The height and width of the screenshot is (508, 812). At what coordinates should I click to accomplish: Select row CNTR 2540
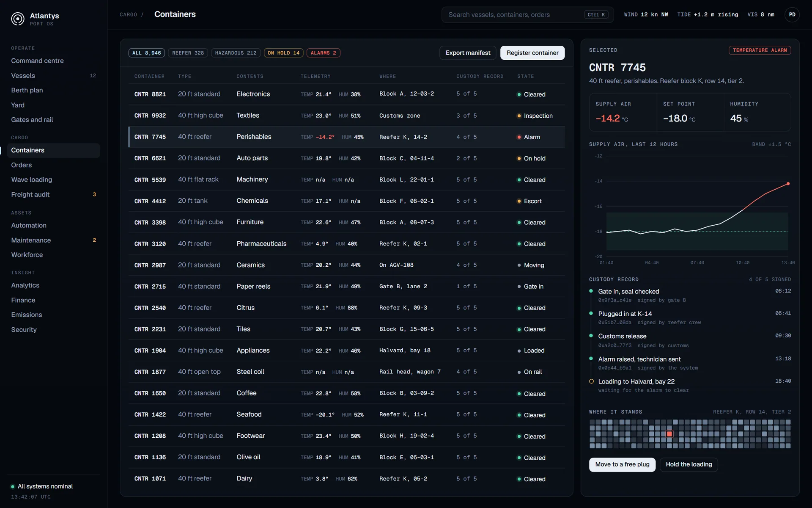point(346,308)
